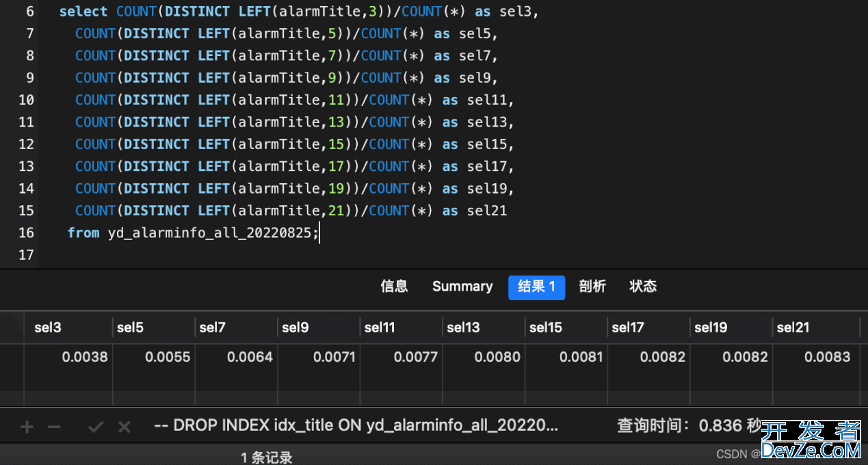This screenshot has width=868, height=465.
Task: Select the sel7 column header
Action: (x=236, y=328)
